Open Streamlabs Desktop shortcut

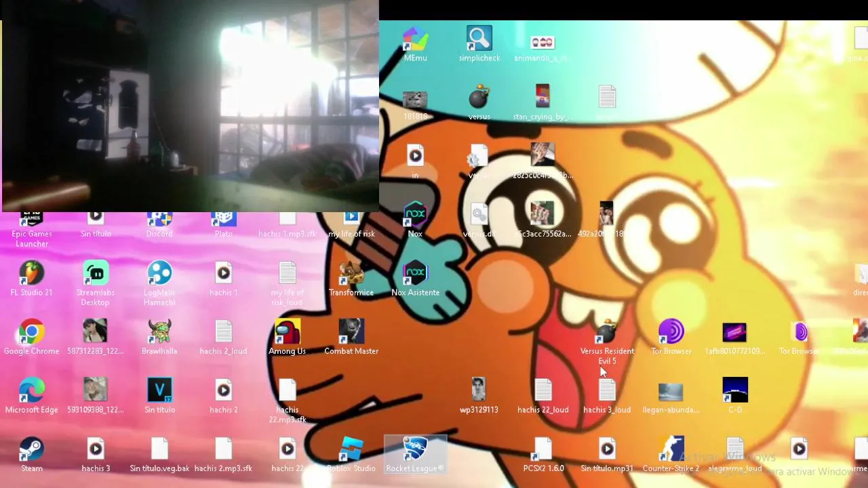[95, 284]
